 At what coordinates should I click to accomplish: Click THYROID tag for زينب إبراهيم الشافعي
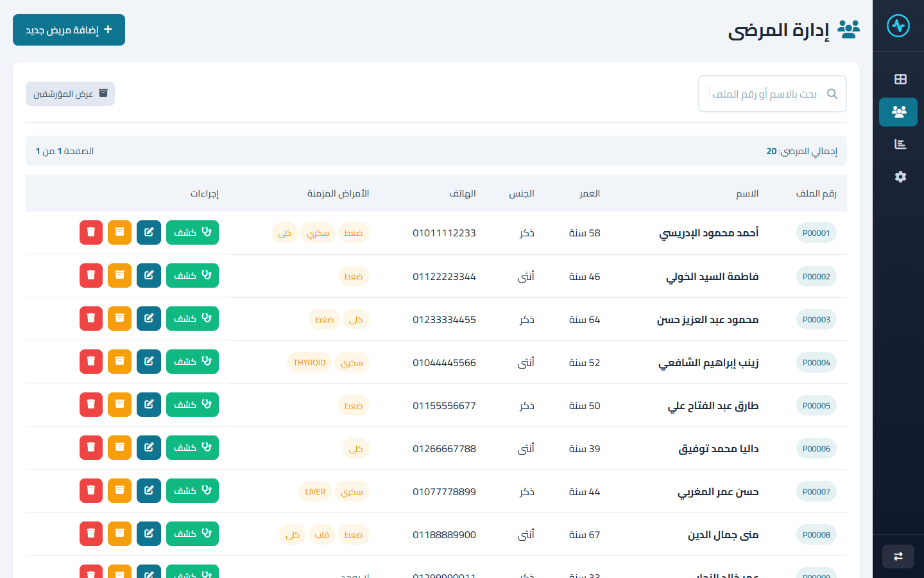[309, 363]
